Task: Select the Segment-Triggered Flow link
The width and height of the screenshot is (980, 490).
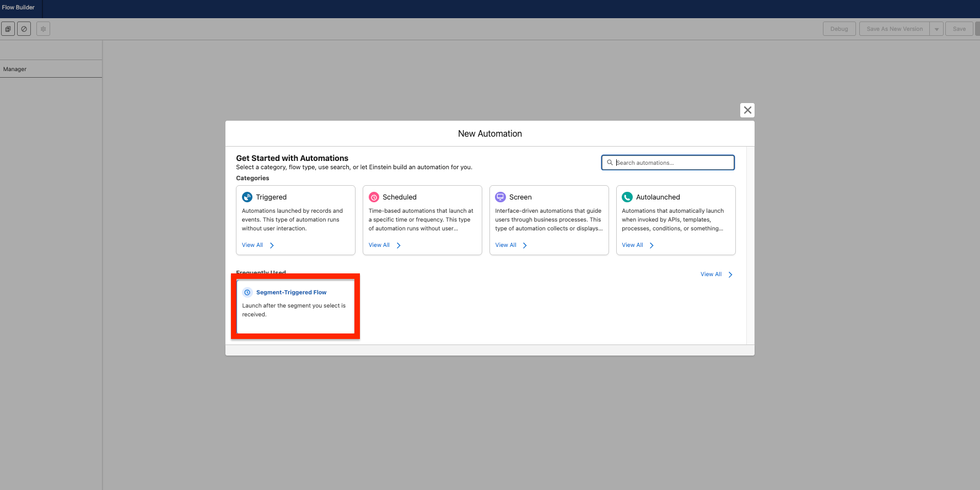Action: click(291, 293)
